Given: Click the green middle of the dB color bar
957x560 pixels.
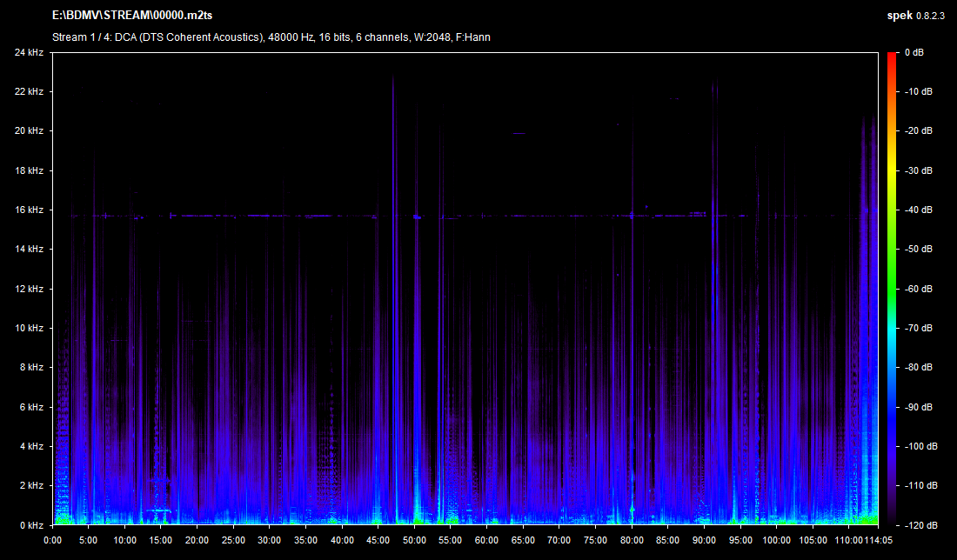Looking at the screenshot, I should point(892,289).
